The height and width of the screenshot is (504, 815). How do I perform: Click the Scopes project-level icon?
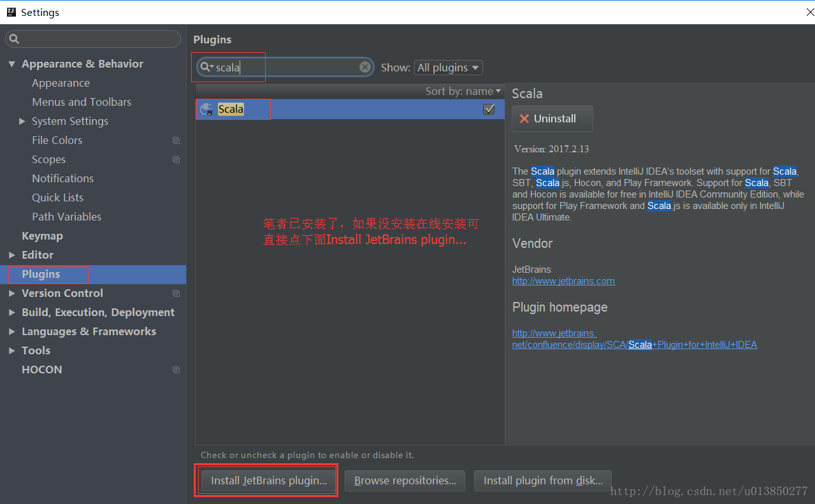point(176,159)
